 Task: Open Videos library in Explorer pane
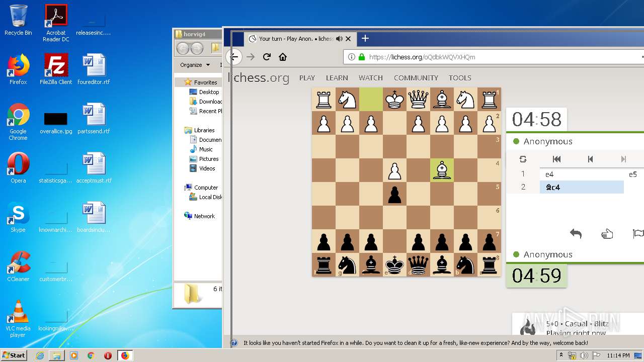pos(207,168)
